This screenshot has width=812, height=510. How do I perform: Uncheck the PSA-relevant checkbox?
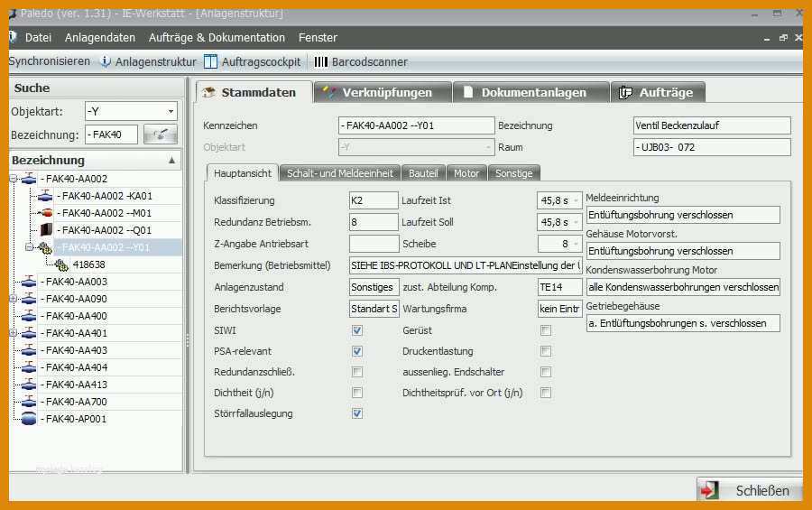pyautogui.click(x=357, y=351)
